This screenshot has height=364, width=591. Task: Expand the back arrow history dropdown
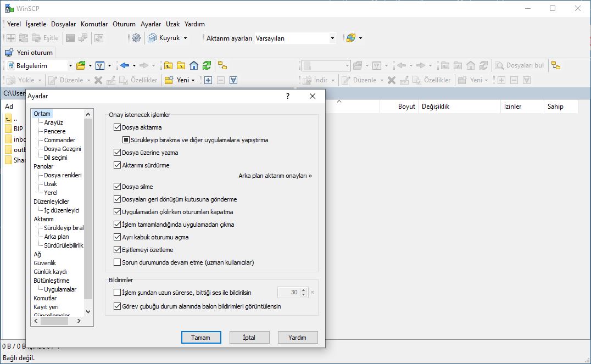[134, 65]
